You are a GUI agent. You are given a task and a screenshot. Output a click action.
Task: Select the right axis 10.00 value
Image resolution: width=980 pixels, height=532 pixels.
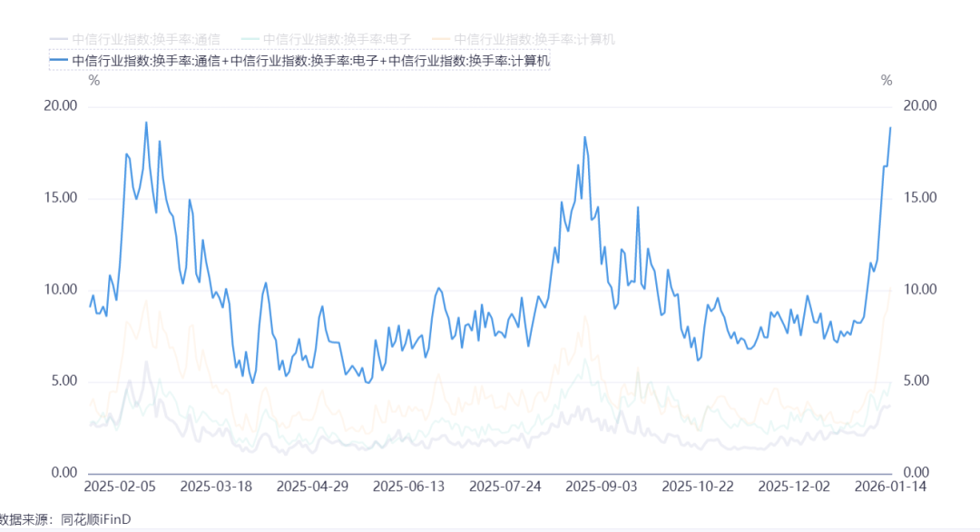tap(920, 290)
